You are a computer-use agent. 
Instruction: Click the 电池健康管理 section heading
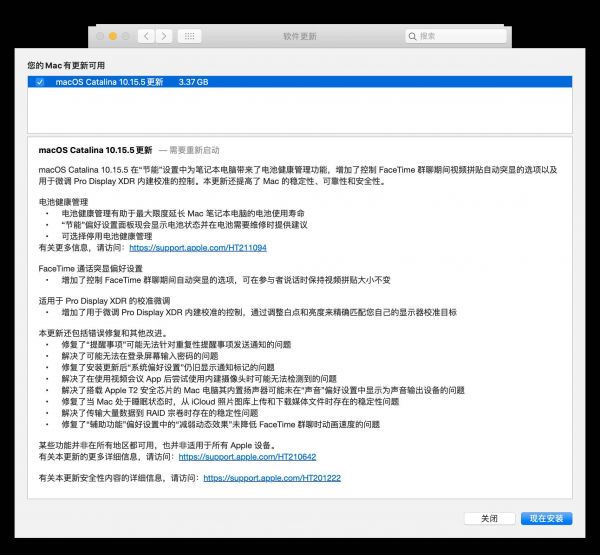(x=64, y=202)
